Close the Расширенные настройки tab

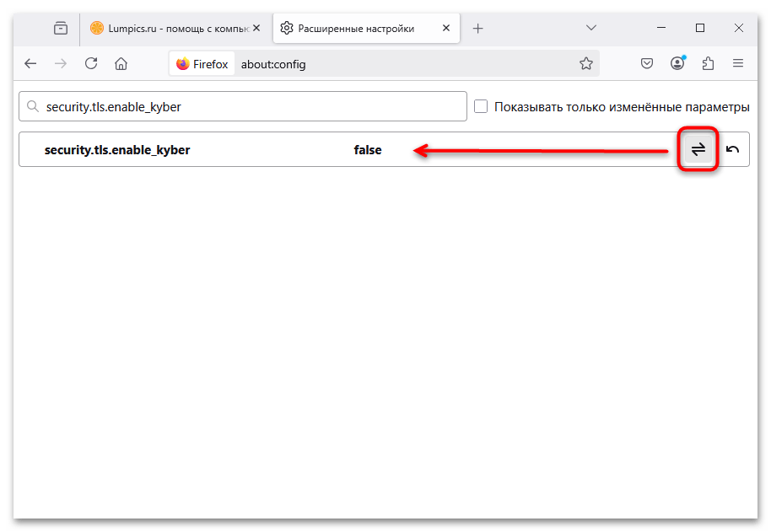click(x=446, y=28)
